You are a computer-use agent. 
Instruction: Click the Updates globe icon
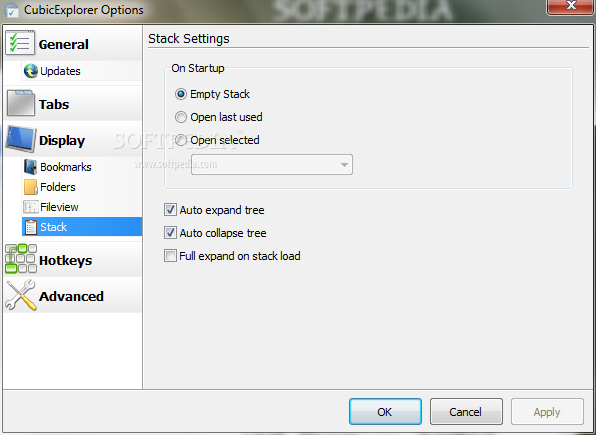click(30, 71)
